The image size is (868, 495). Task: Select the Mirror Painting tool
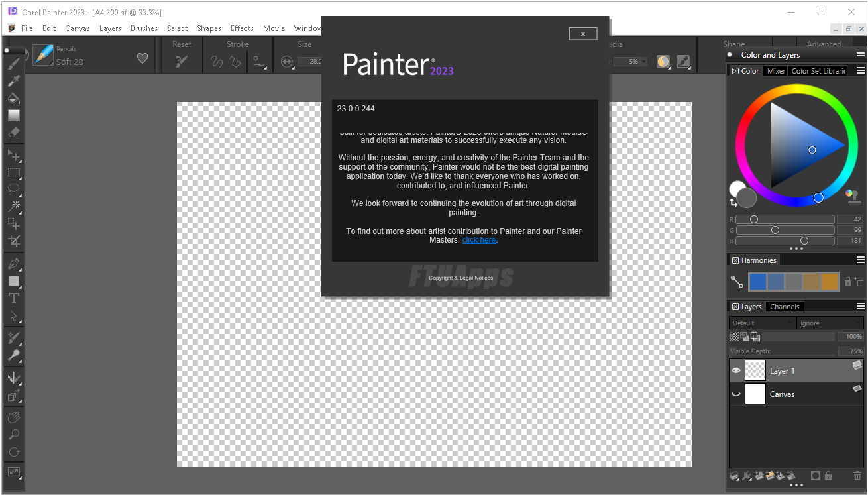(13, 378)
